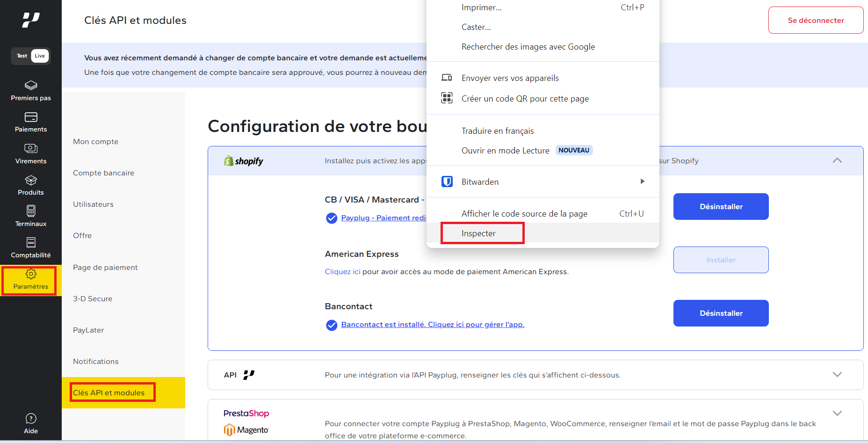
Task: Open Premiers pas section icon
Action: [31, 86]
